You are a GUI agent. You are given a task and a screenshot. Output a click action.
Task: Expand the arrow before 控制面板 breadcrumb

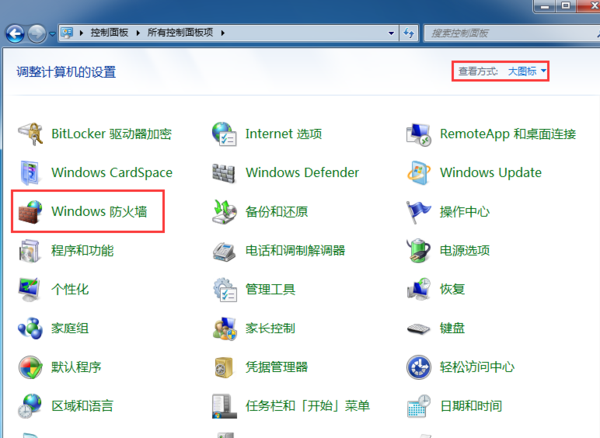coord(81,33)
